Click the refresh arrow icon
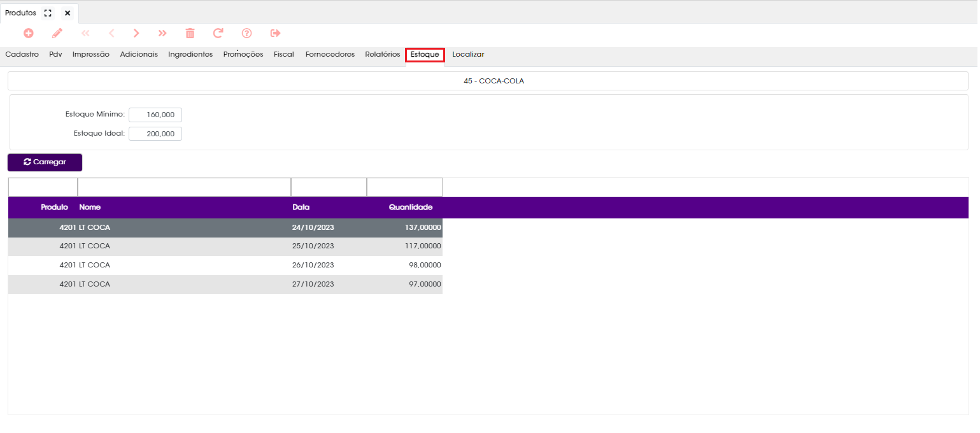 (x=218, y=33)
